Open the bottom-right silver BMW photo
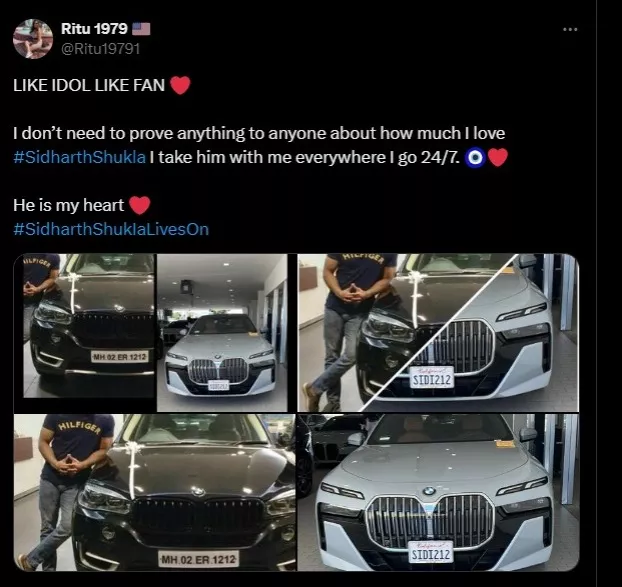 click(437, 493)
